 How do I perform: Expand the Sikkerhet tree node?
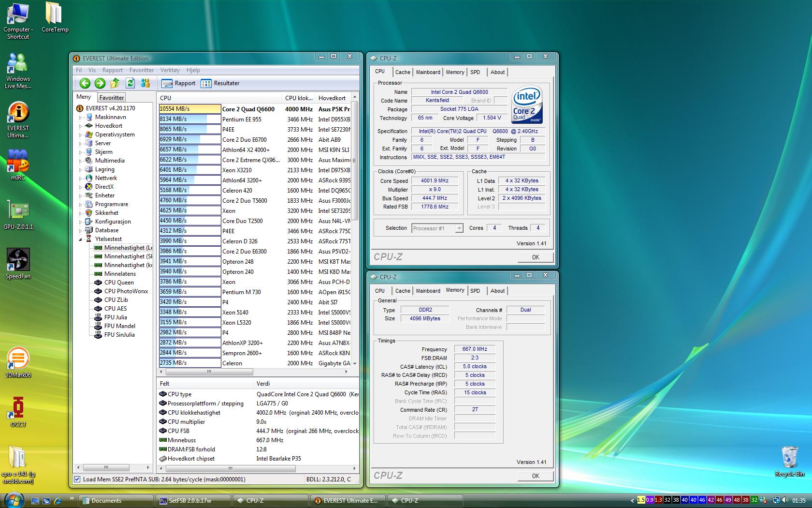81,213
